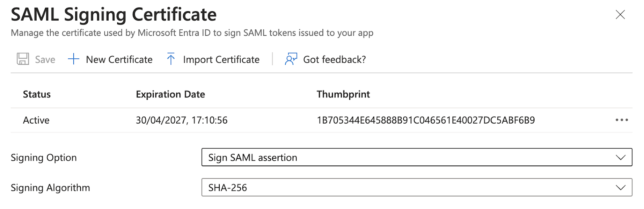The height and width of the screenshot is (209, 644).
Task: Click the Got feedback person icon
Action: click(x=291, y=59)
